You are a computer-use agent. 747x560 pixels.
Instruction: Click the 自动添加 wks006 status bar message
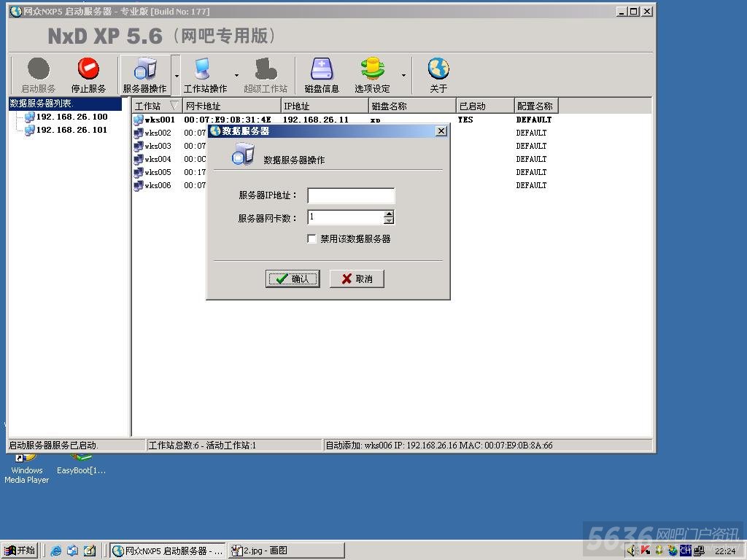coord(438,446)
